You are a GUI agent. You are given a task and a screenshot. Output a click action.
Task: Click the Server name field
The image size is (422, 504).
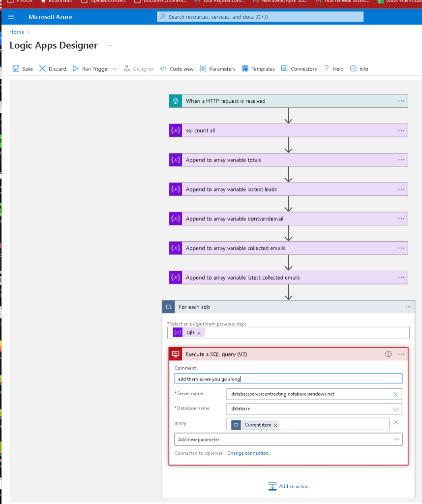click(314, 394)
